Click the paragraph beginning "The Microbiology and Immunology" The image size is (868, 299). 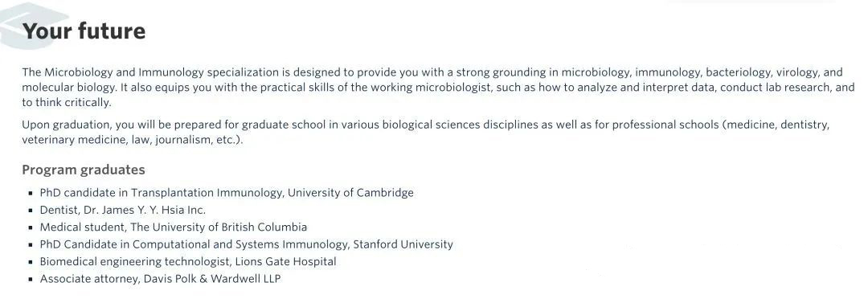pyautogui.click(x=439, y=88)
